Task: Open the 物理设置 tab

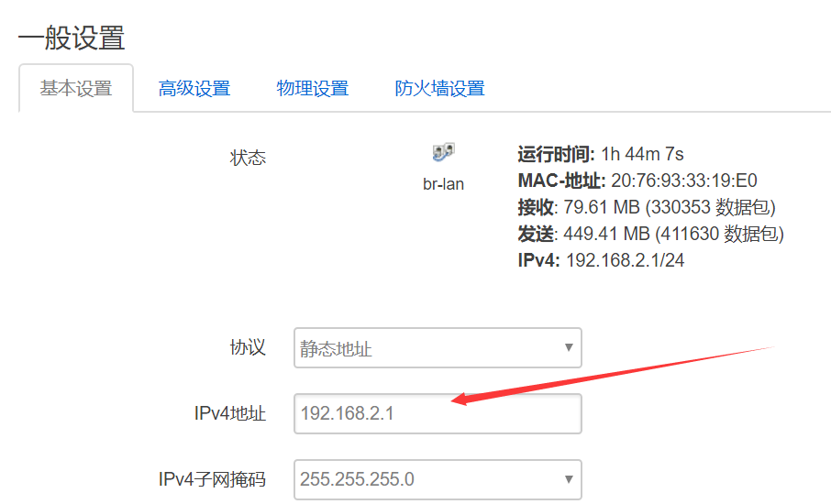Action: (312, 88)
